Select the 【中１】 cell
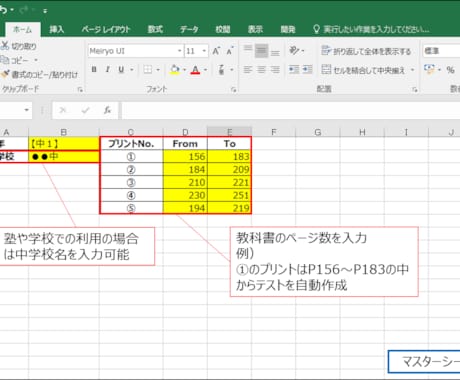This screenshot has width=460, height=380. (64, 144)
